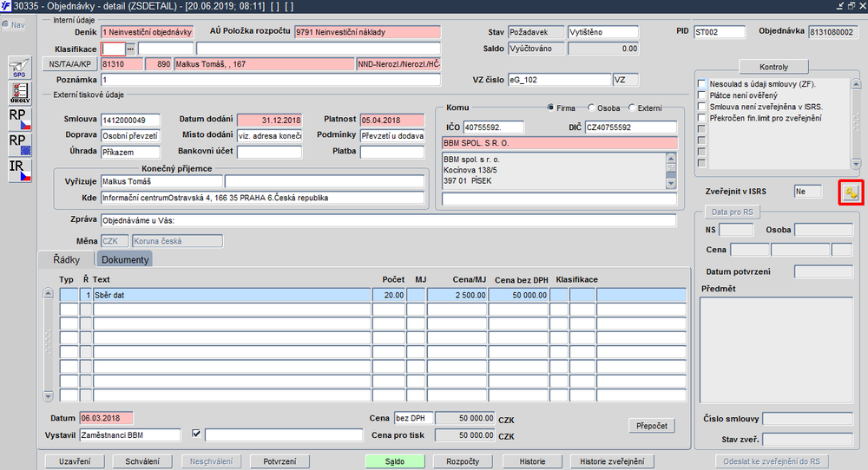Click the up arrow of the rows table scrollbar
This screenshot has height=470, width=868.
tap(48, 293)
